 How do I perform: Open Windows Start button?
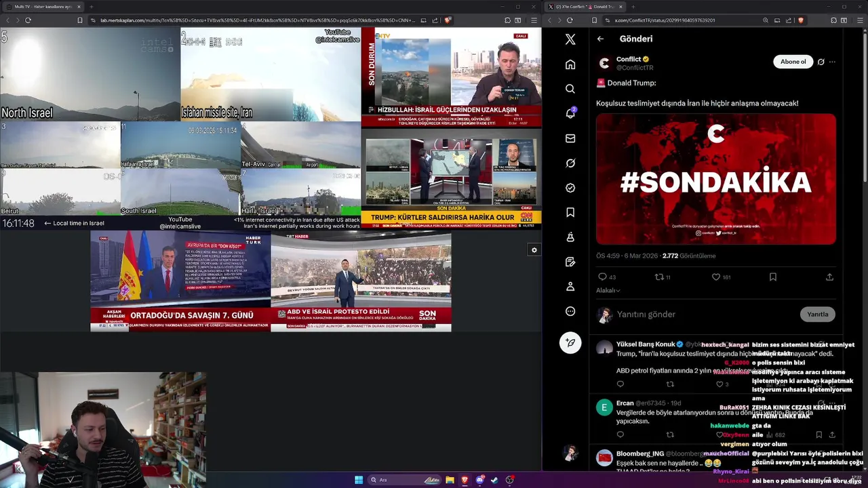click(x=359, y=480)
